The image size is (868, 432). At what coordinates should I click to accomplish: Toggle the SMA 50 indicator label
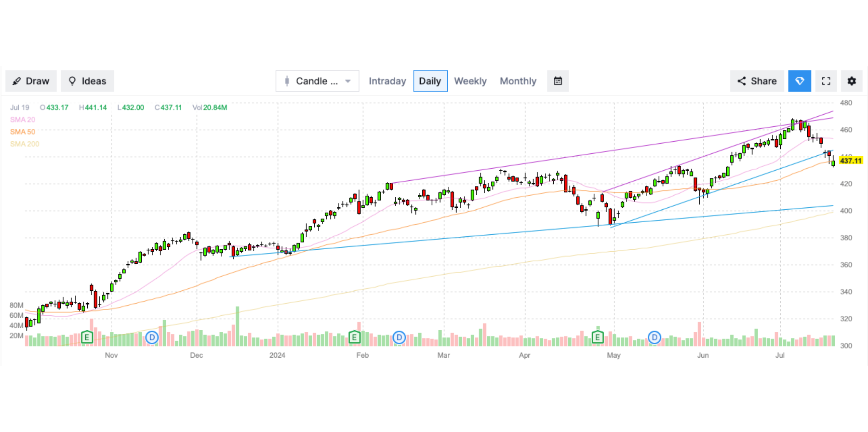pyautogui.click(x=22, y=132)
